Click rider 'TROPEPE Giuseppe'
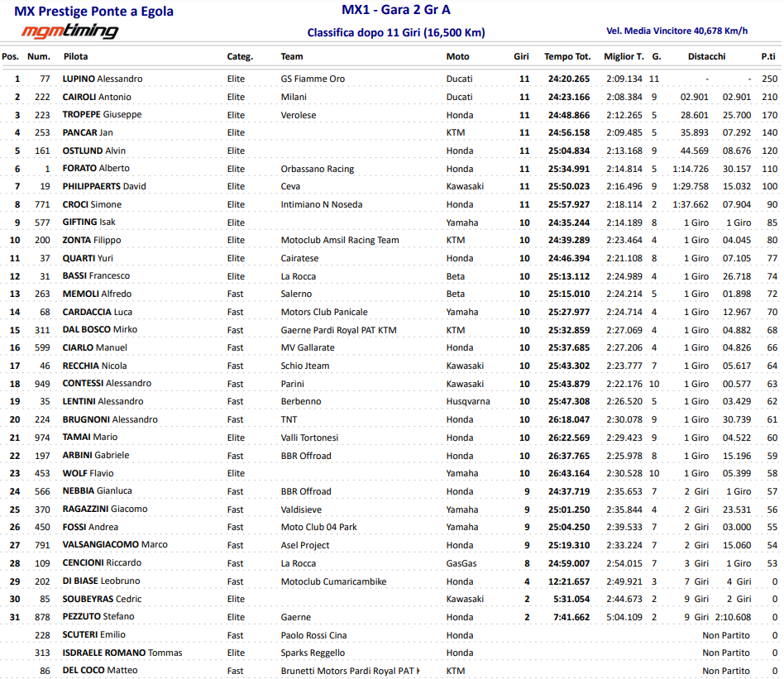 102,114
